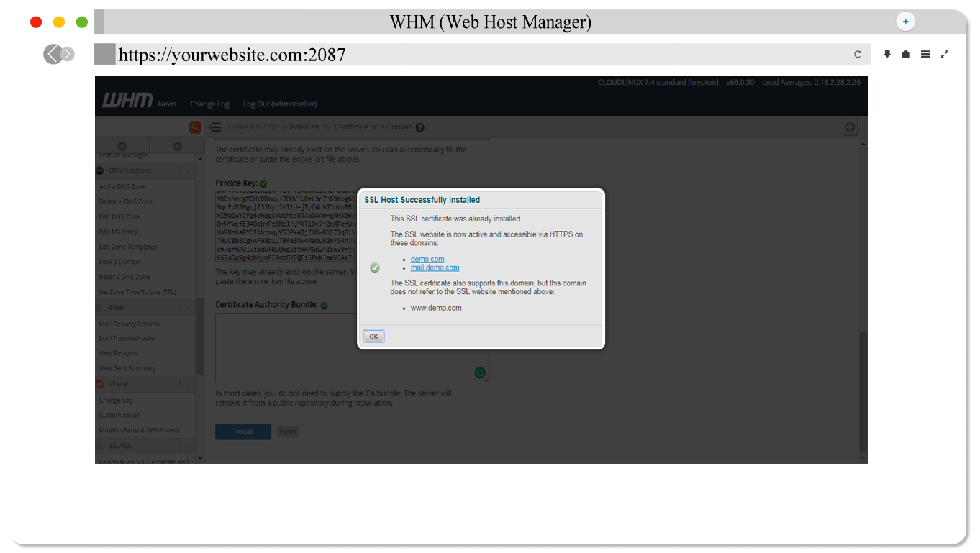Open the browser hamburger menu icon
The width and height of the screenshot is (980, 553).
click(x=925, y=54)
